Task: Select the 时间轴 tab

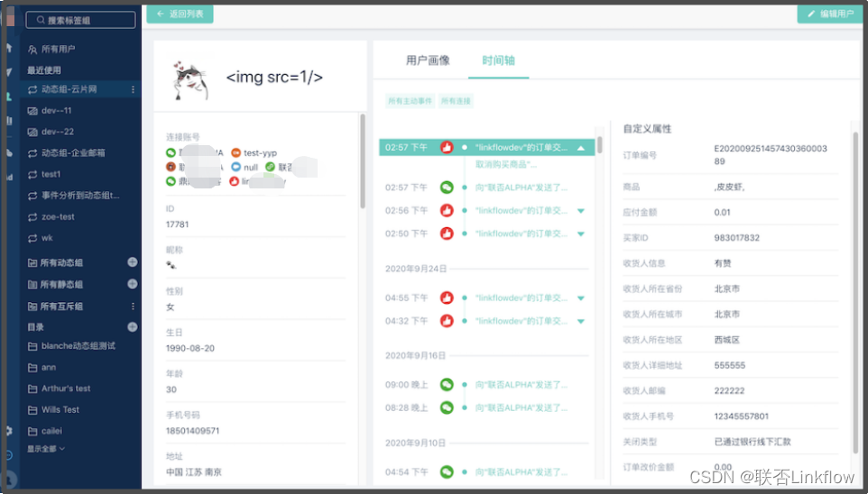Action: 499,60
